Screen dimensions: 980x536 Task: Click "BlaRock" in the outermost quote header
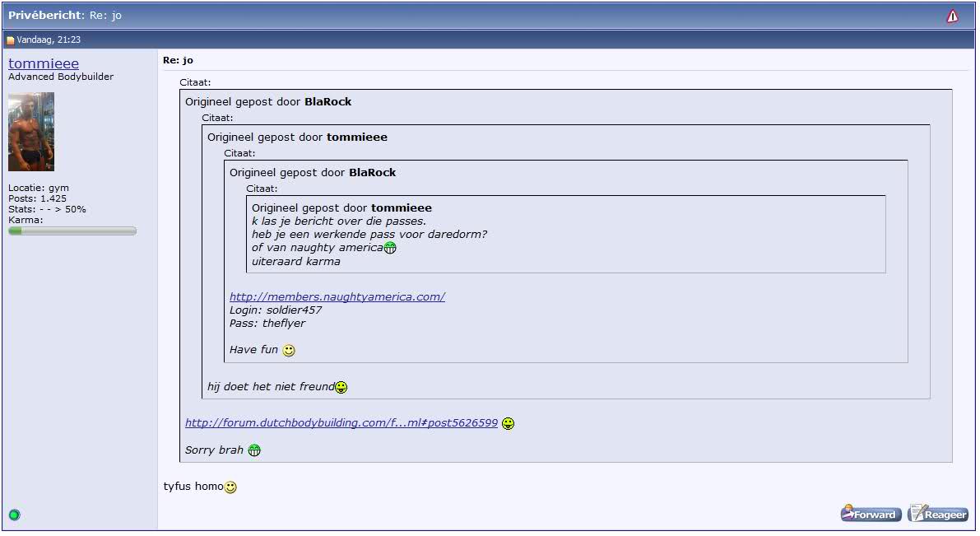[327, 102]
